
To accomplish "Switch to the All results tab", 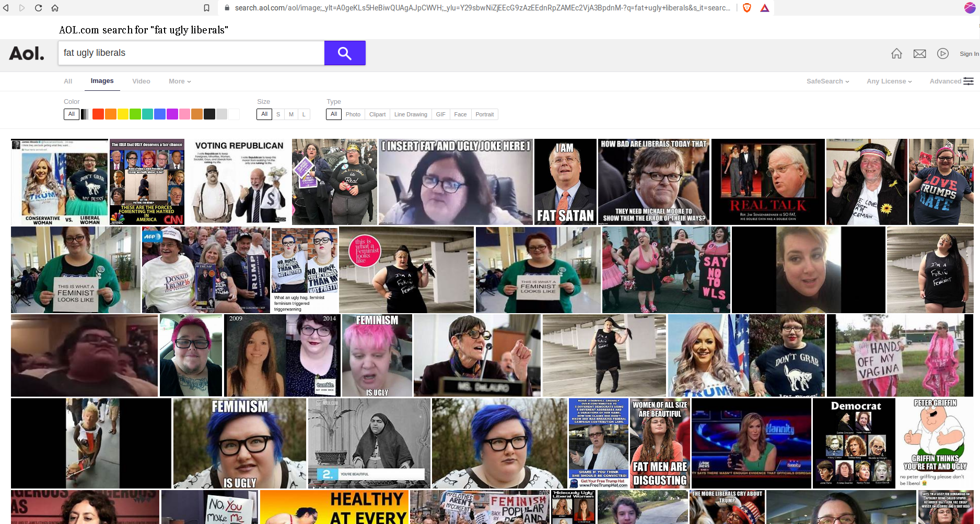I will pos(68,81).
